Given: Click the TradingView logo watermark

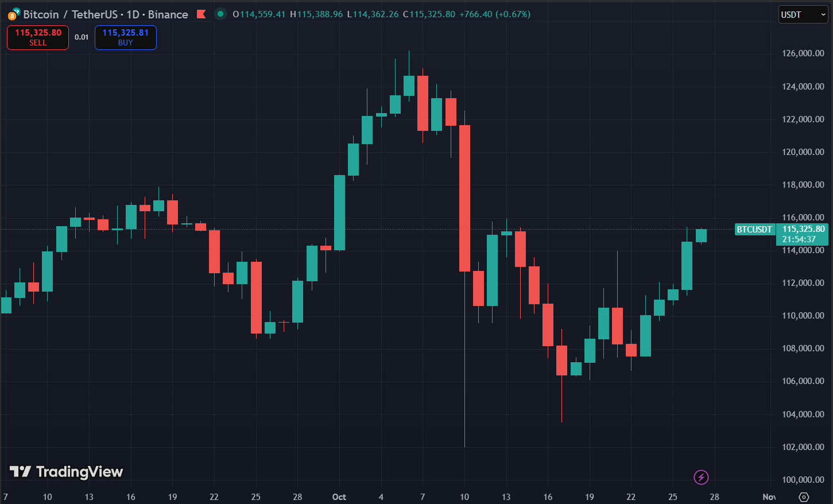Looking at the screenshot, I should point(66,472).
